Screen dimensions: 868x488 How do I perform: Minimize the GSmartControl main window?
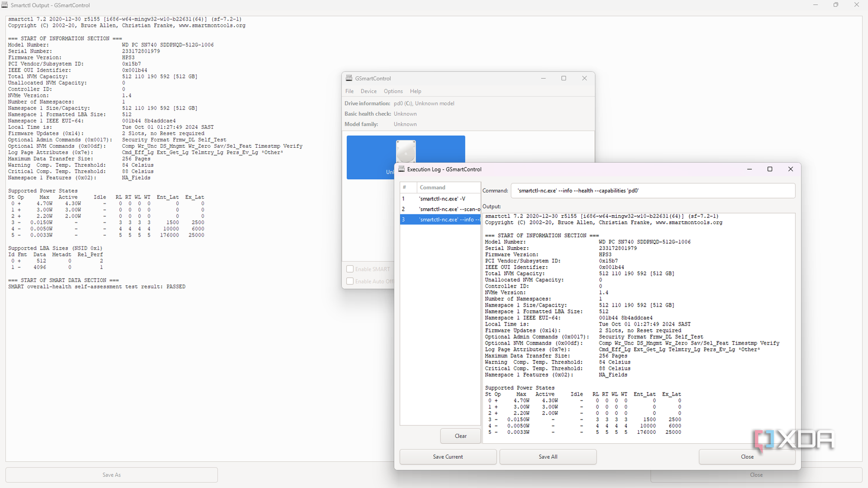[543, 78]
